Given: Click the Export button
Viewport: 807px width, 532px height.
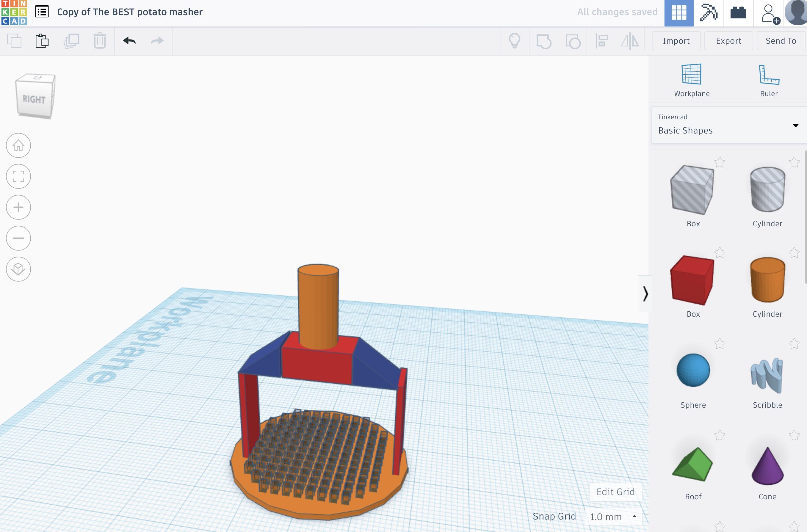Looking at the screenshot, I should coord(728,41).
